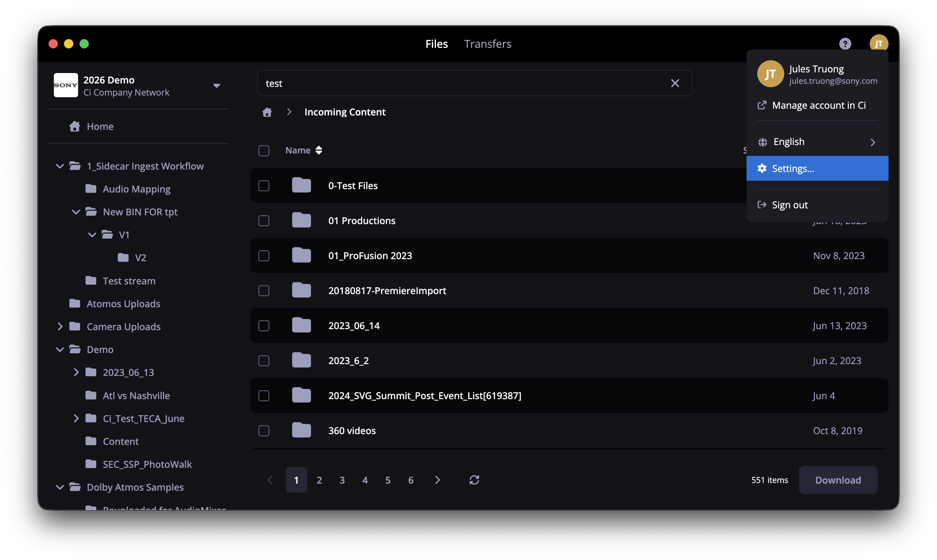This screenshot has width=937, height=560.
Task: Check the 01_ProFusion 2023 row checkbox
Action: click(264, 256)
